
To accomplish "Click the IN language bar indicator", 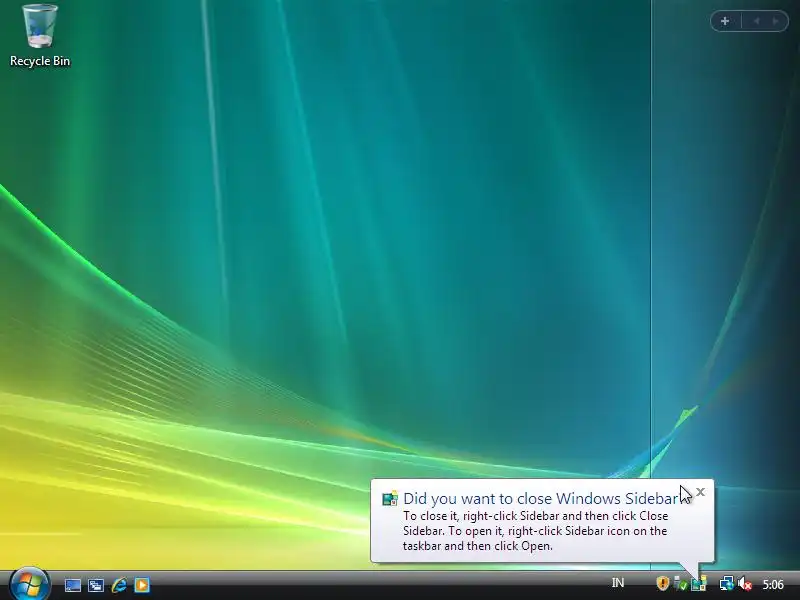I will tap(618, 583).
